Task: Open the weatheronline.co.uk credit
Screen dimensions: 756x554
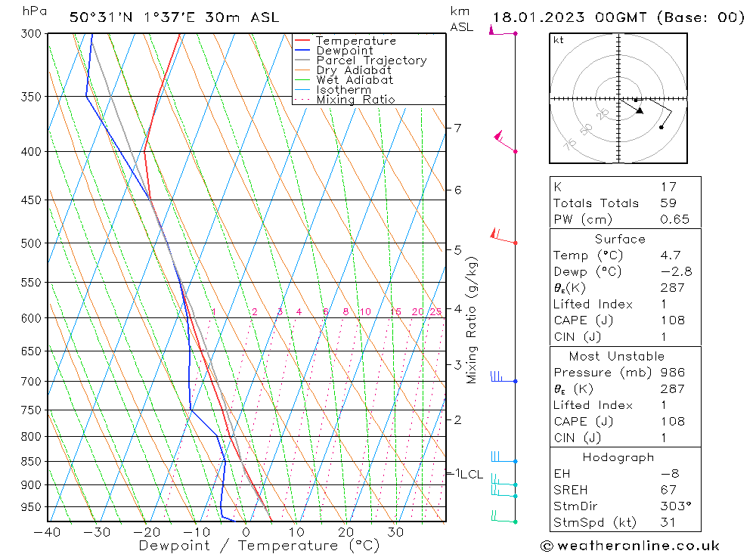Action: click(x=630, y=546)
